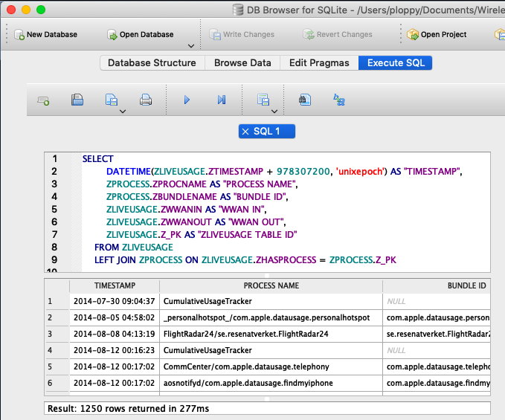This screenshot has height=420, width=505.
Task: Open a new SQL editor tab icon
Action: (x=43, y=100)
